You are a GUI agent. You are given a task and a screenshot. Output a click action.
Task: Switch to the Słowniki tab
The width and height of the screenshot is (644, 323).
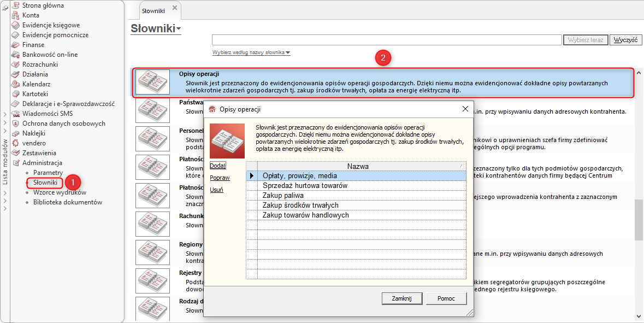point(153,10)
